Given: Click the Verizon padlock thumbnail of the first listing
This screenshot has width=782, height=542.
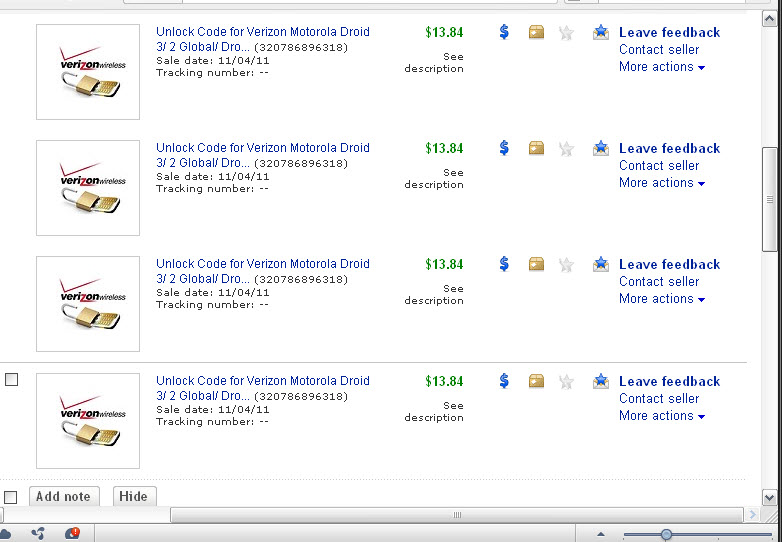Looking at the screenshot, I should (x=88, y=72).
